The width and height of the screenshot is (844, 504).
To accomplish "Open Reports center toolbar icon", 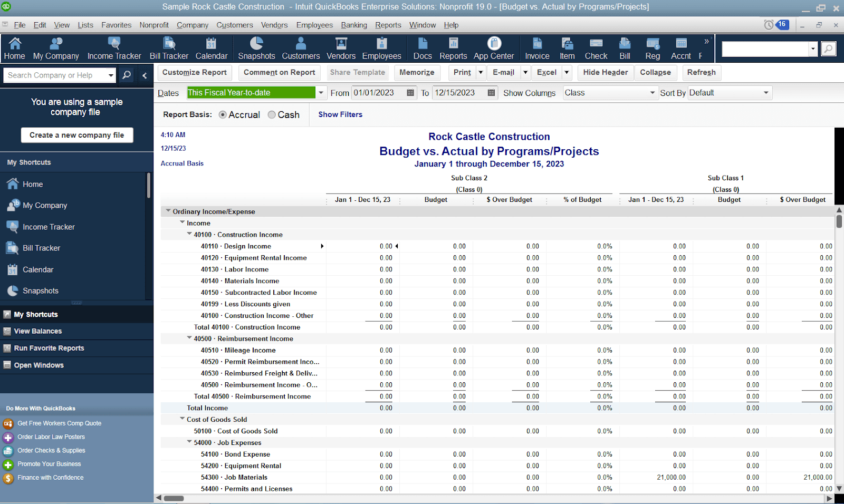I will click(x=453, y=49).
